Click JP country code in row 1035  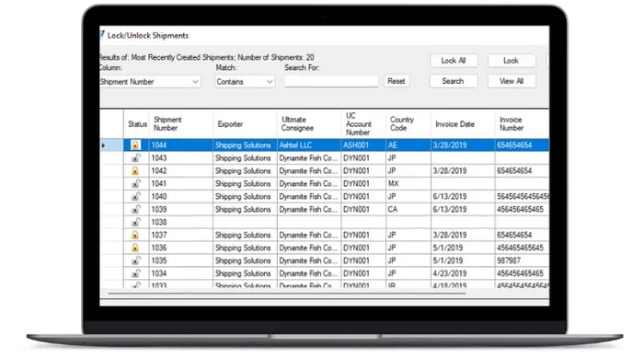coord(408,261)
